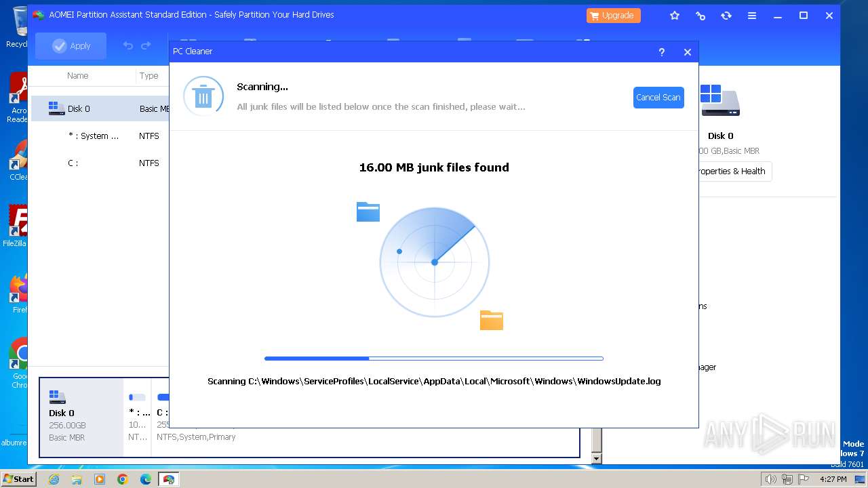Cancel the junk file scan
Viewport: 868px width, 488px height.
click(x=658, y=98)
